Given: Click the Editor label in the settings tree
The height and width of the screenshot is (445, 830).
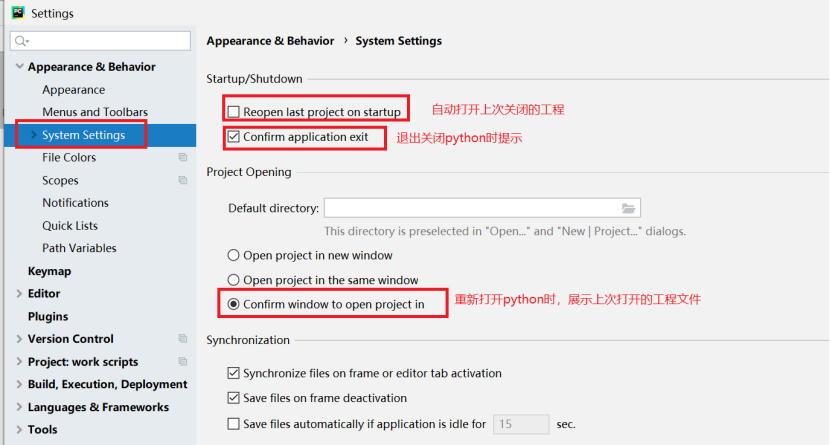Looking at the screenshot, I should (x=44, y=294).
